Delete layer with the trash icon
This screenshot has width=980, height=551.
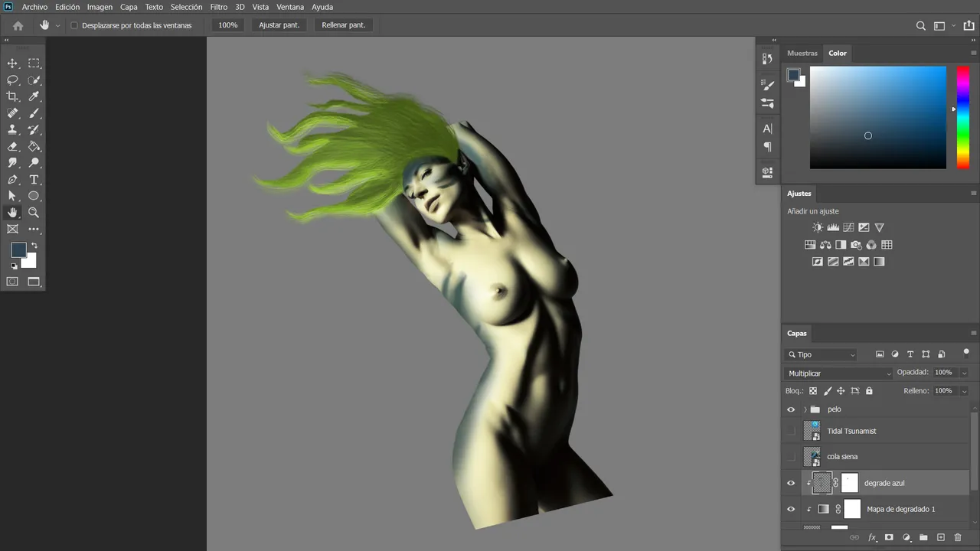tap(958, 538)
